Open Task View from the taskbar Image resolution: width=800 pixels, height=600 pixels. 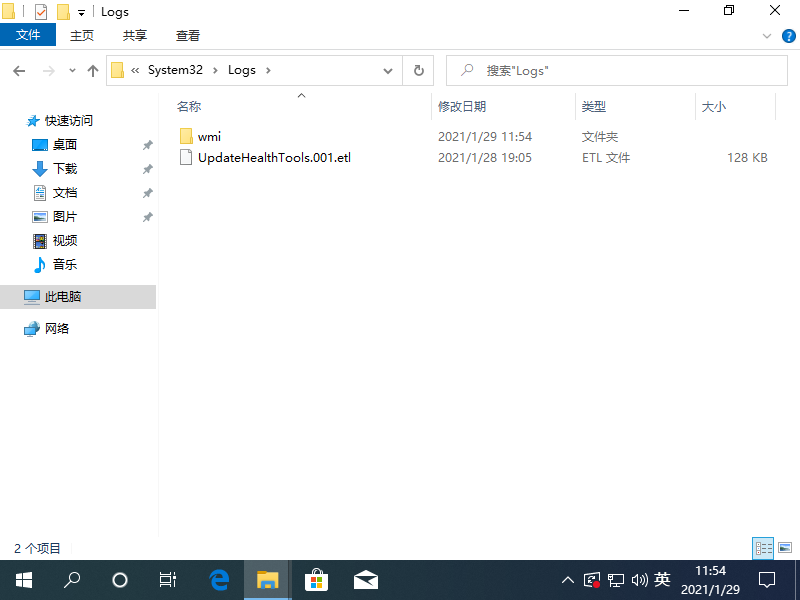click(x=167, y=579)
